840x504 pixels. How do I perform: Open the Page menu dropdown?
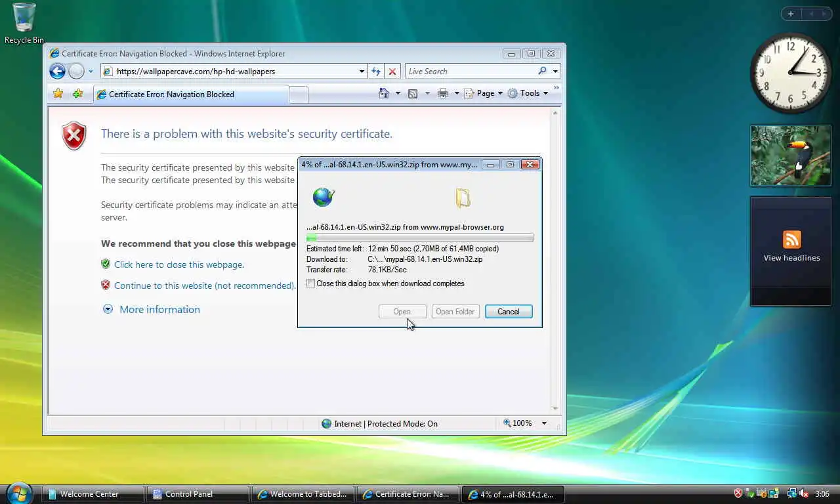(x=483, y=93)
